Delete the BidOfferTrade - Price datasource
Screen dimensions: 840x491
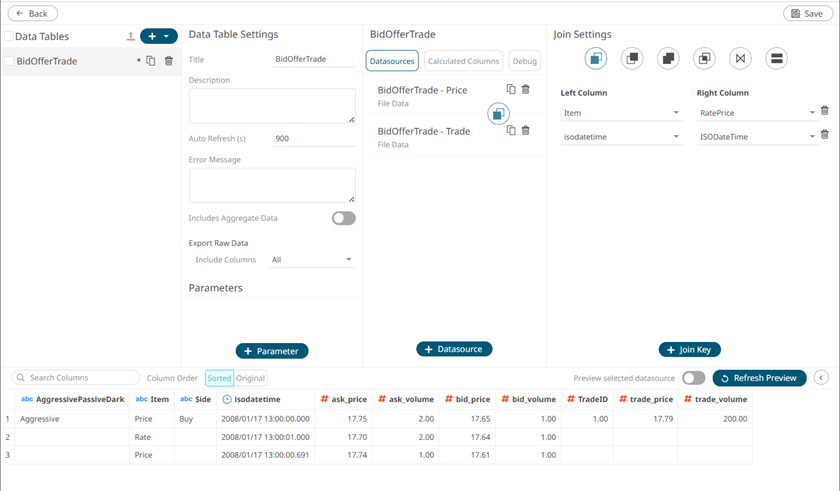pos(526,90)
